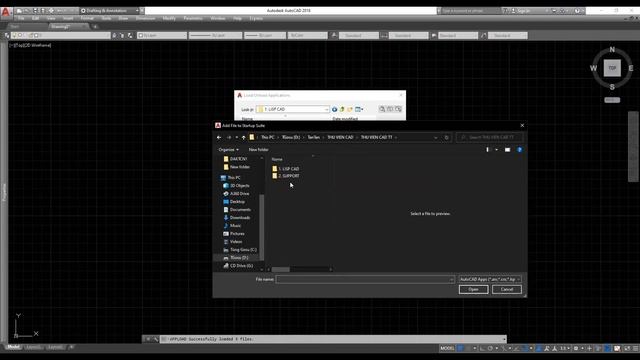
Task: Click the W compass direction on ViewCube
Action: tap(593, 68)
